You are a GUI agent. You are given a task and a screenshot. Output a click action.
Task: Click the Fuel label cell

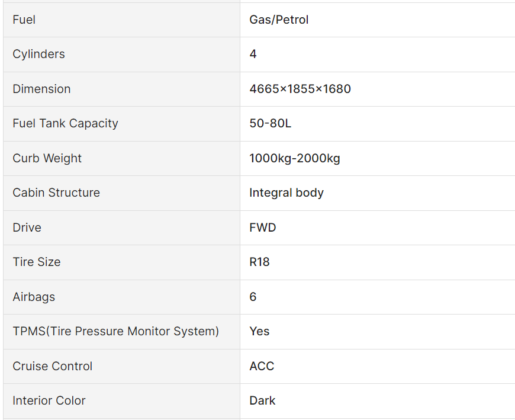coord(24,20)
